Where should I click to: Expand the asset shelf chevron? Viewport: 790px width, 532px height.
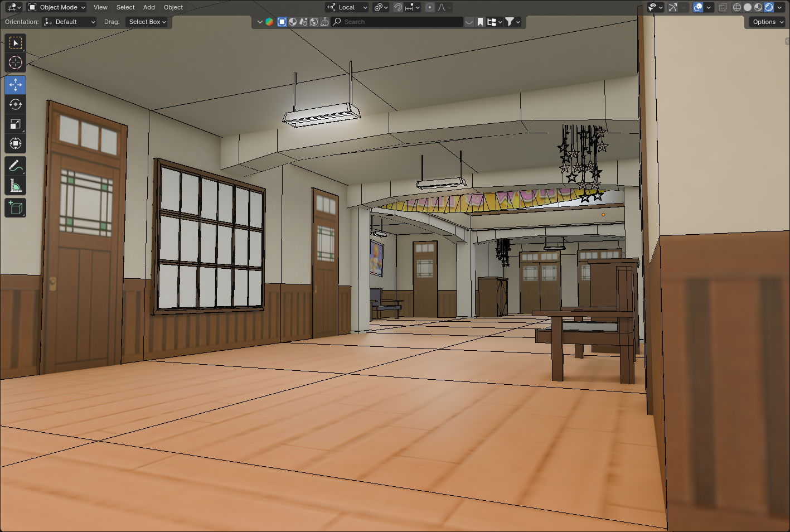[260, 22]
